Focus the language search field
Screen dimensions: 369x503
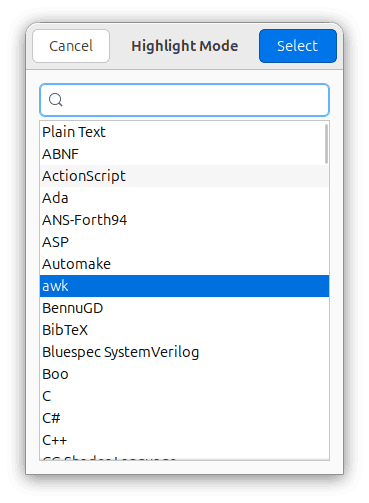[x=184, y=100]
